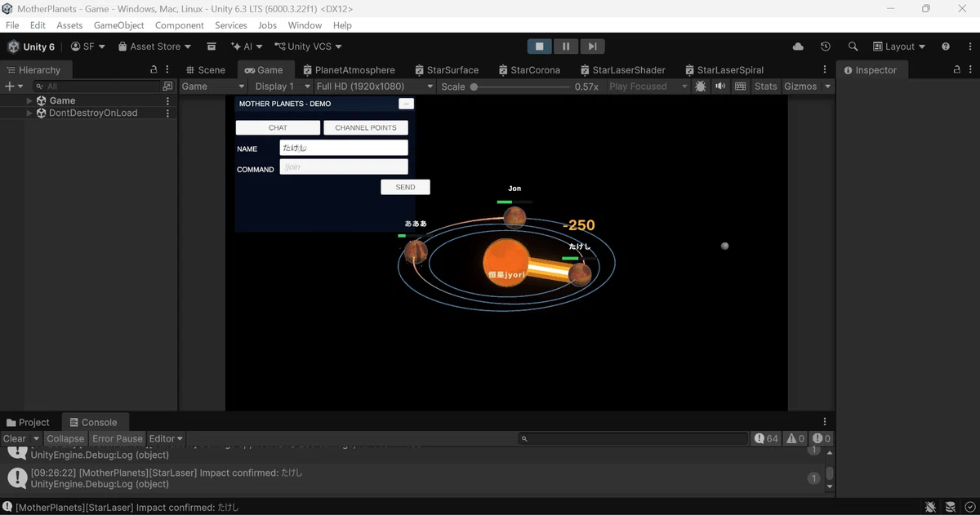Open the Unity VCS dropdown
Image resolution: width=980 pixels, height=515 pixels.
tap(308, 47)
